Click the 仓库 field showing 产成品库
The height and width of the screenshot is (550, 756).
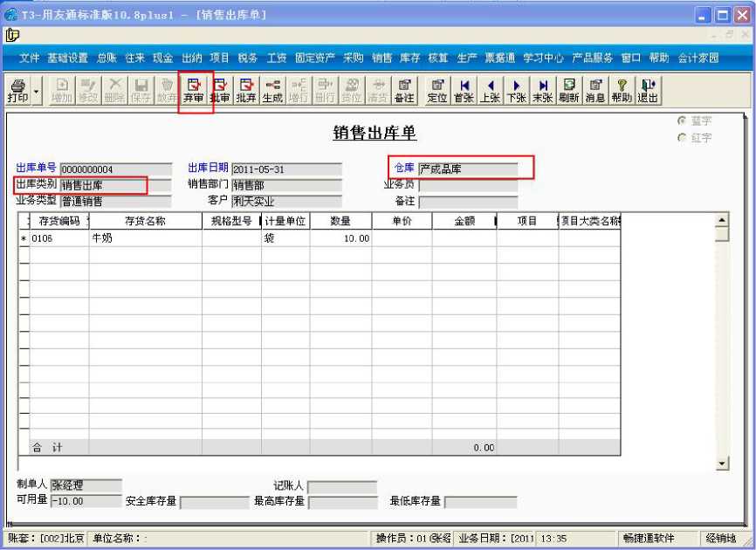(x=468, y=169)
